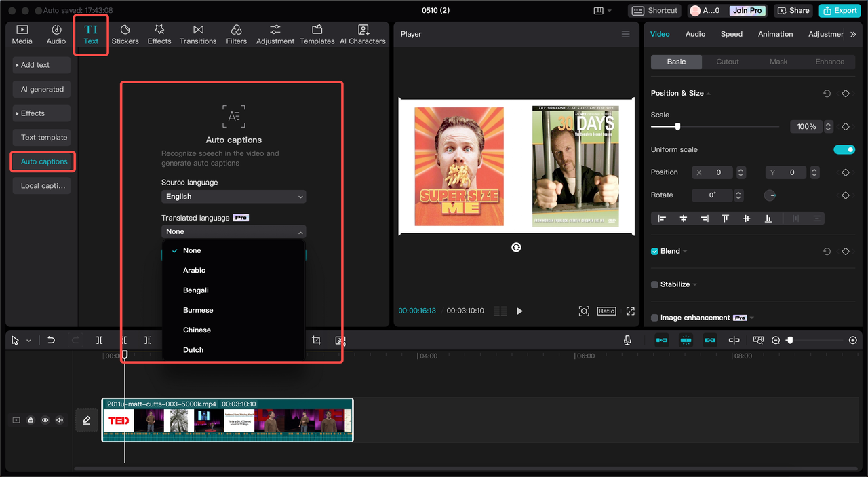Click the scan/focus frame icon in Player
This screenshot has height=477, width=868.
pyautogui.click(x=584, y=311)
